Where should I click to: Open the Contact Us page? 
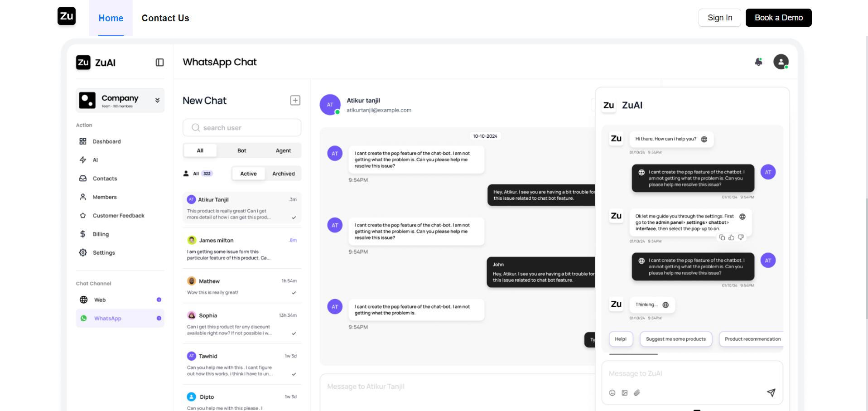click(x=165, y=18)
